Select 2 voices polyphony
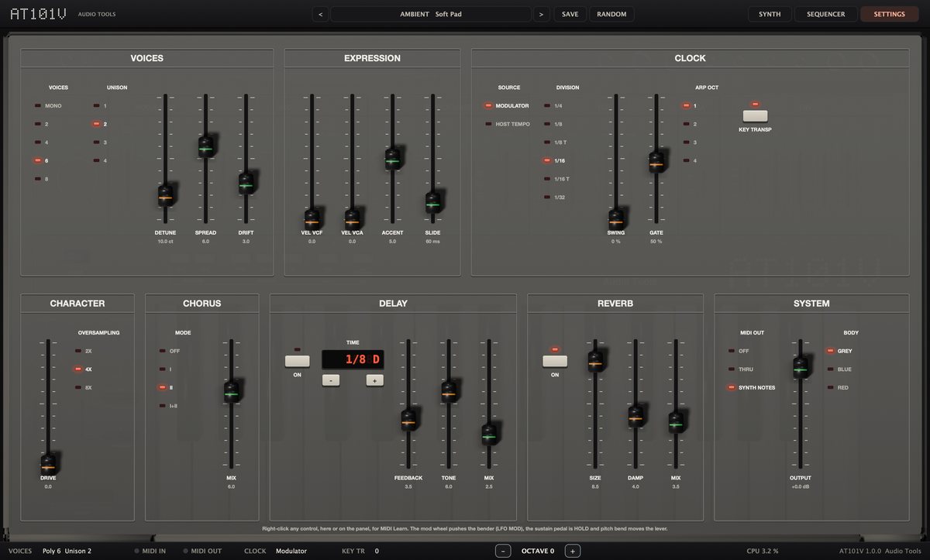 [x=42, y=124]
